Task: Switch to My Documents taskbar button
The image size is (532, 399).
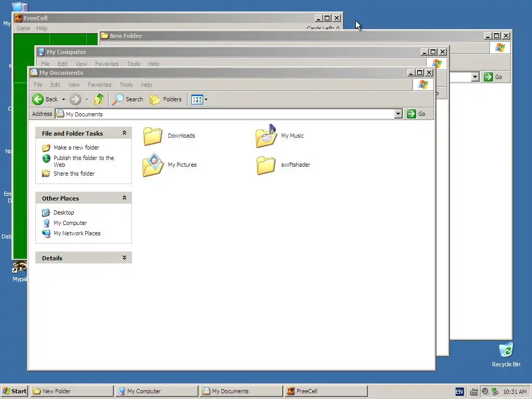Action: coord(241,391)
